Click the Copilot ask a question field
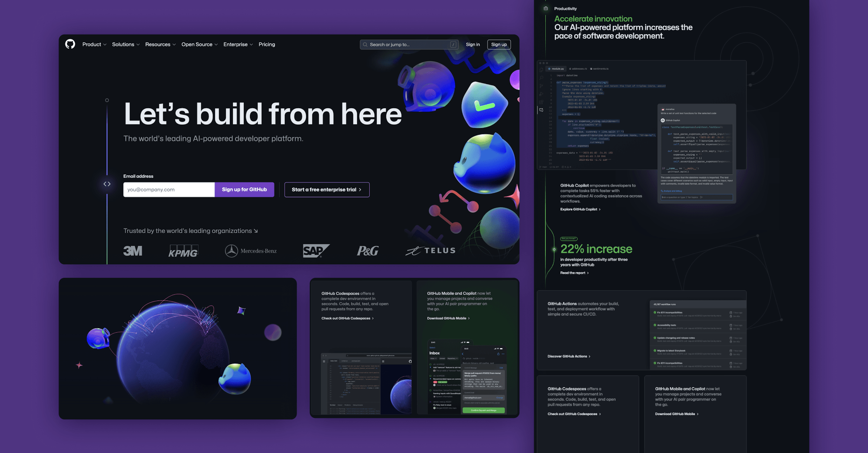The image size is (868, 453). coord(697,197)
